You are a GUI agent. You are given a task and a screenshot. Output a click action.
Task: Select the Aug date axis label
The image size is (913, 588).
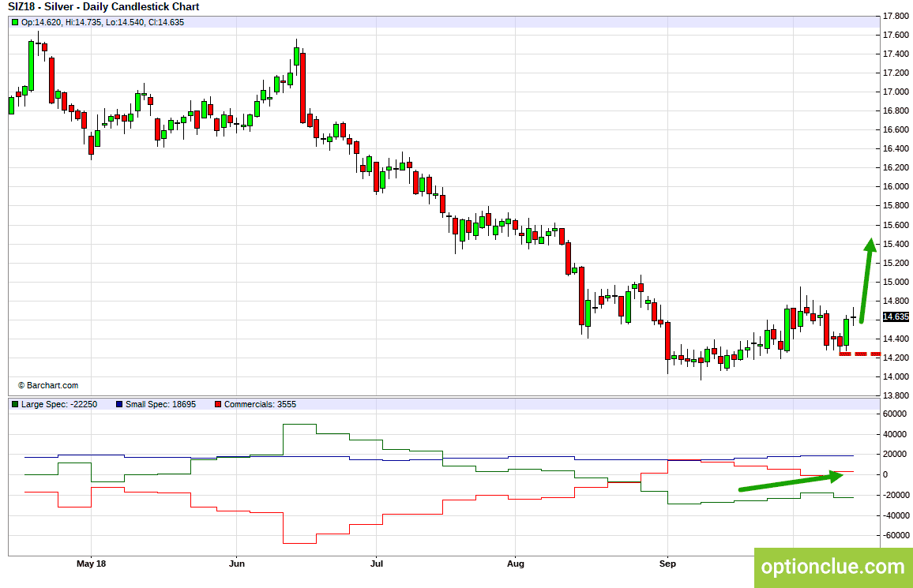515,564
